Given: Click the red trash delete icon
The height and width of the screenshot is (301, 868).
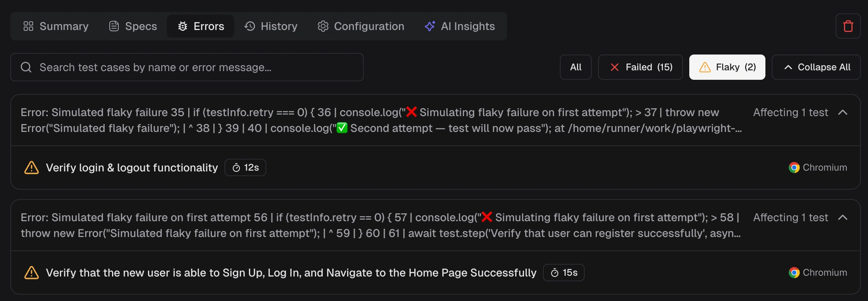Looking at the screenshot, I should [848, 26].
